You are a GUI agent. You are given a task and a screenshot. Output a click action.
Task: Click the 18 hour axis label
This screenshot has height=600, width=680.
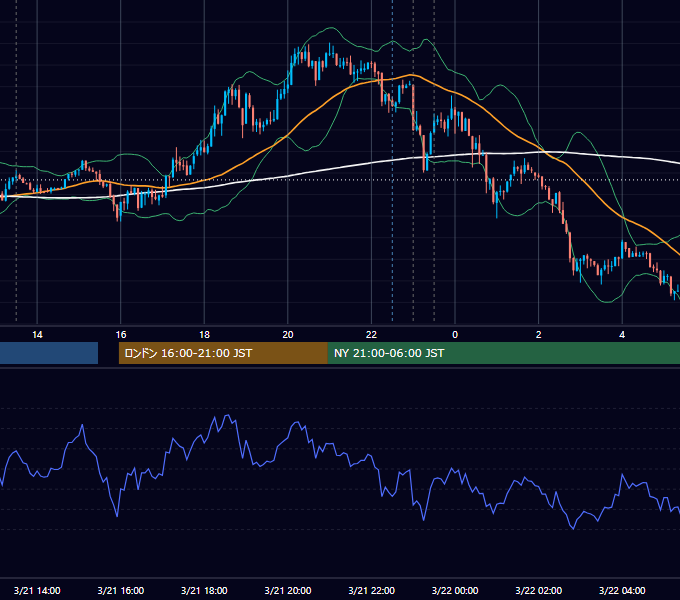pos(204,335)
